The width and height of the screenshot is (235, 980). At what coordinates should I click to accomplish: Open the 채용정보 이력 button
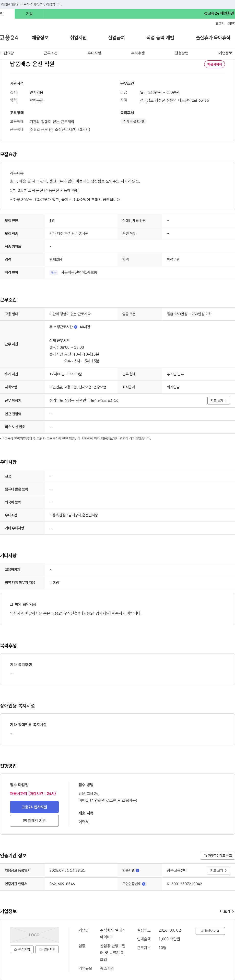tap(210, 931)
